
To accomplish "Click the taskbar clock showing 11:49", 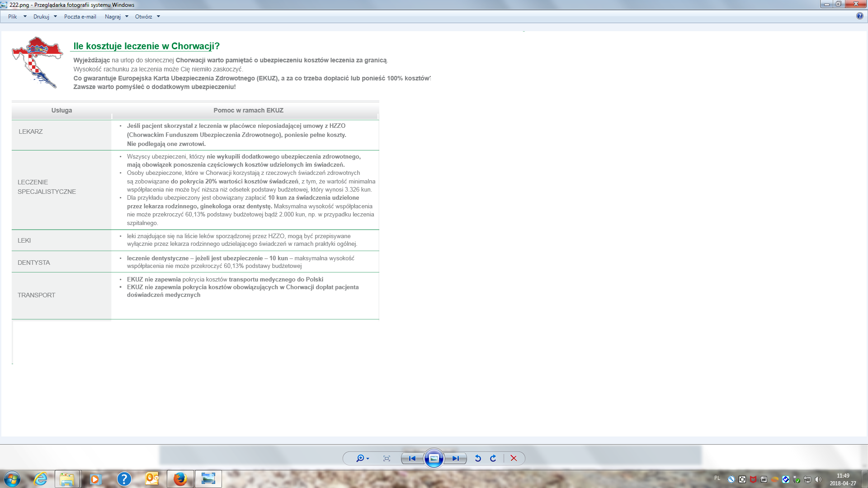I will 843,479.
